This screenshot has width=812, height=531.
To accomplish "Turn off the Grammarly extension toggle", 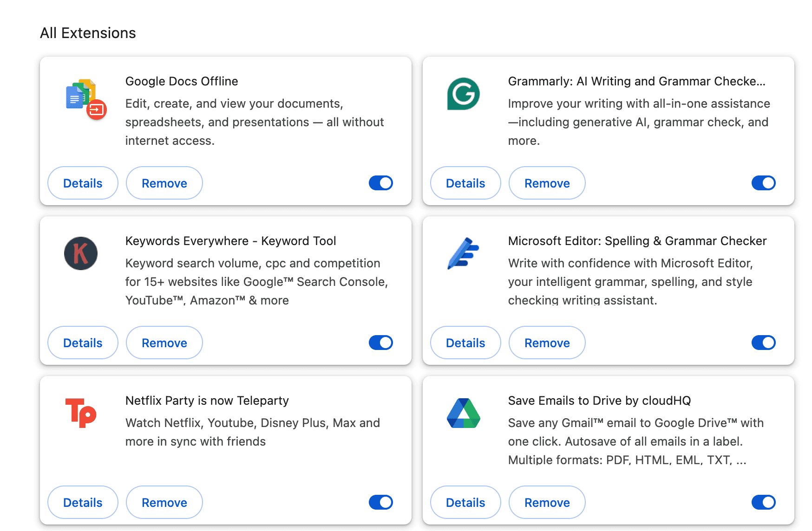I will [x=763, y=183].
